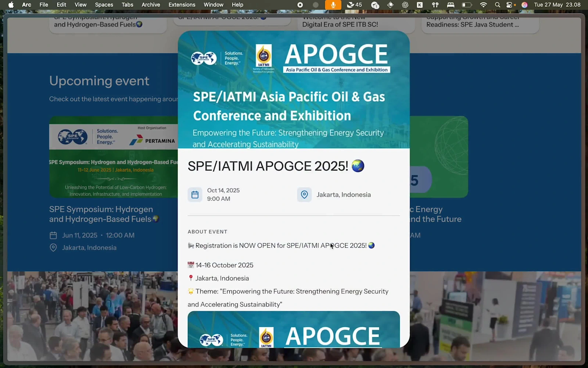Click the Upcoming event heading
This screenshot has width=588, height=368.
click(99, 81)
